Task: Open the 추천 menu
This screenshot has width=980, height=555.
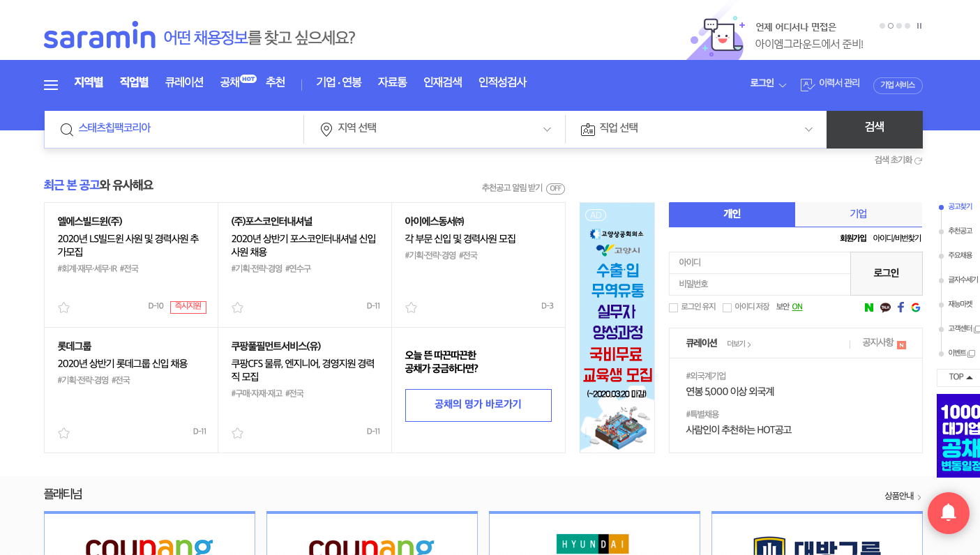Action: (276, 82)
